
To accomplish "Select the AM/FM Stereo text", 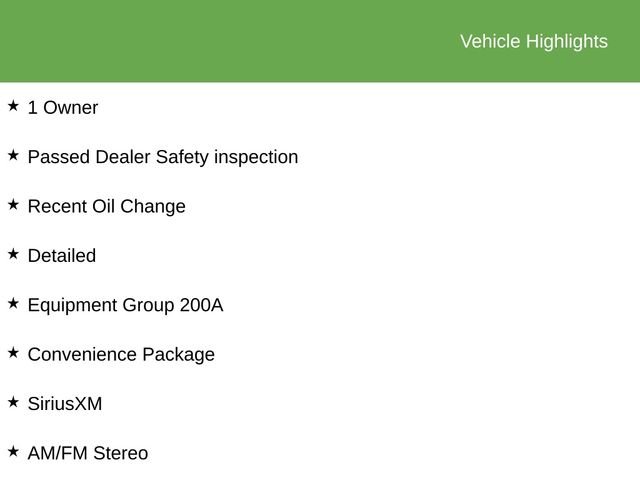I will tap(87, 453).
